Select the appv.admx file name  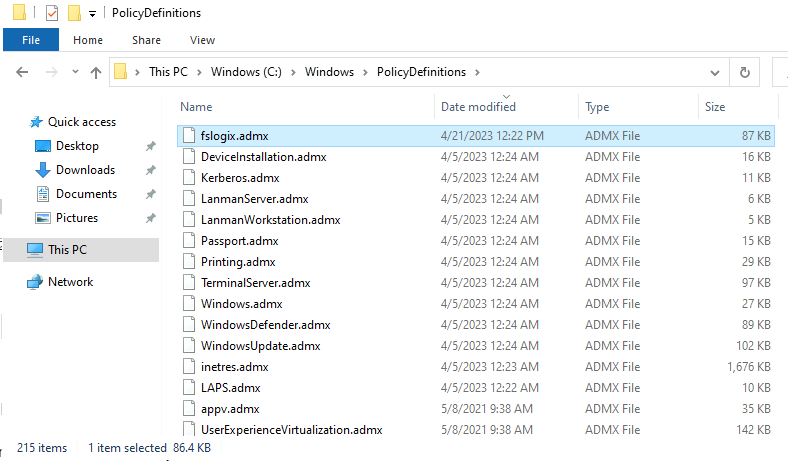(x=230, y=409)
